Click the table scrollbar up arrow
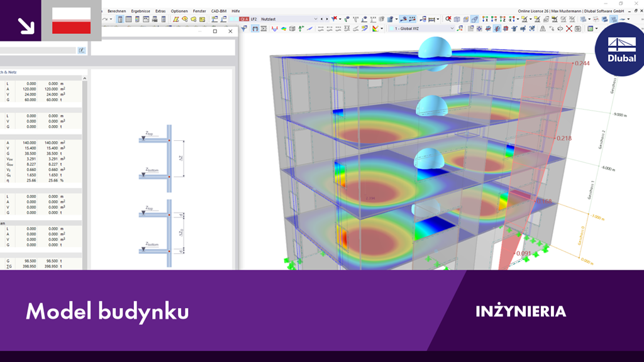644x362 pixels. pos(85,78)
